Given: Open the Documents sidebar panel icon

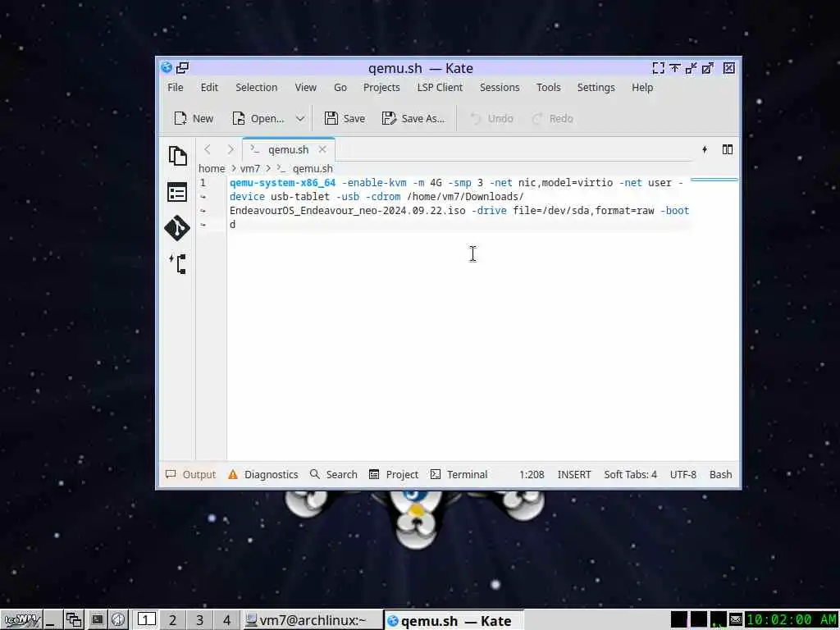Looking at the screenshot, I should tap(177, 156).
